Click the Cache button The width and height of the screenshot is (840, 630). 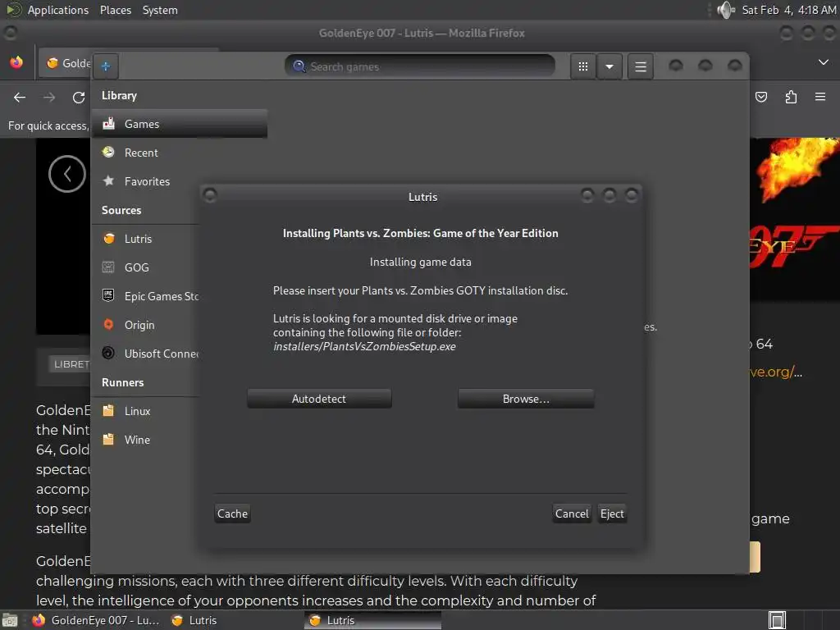232,514
